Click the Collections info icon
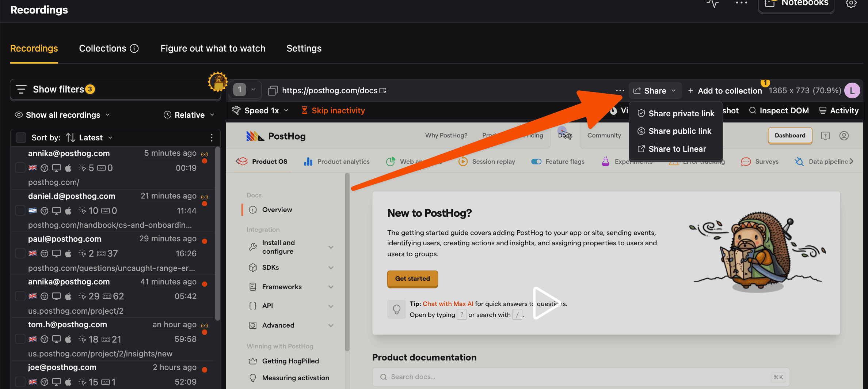 click(x=134, y=48)
